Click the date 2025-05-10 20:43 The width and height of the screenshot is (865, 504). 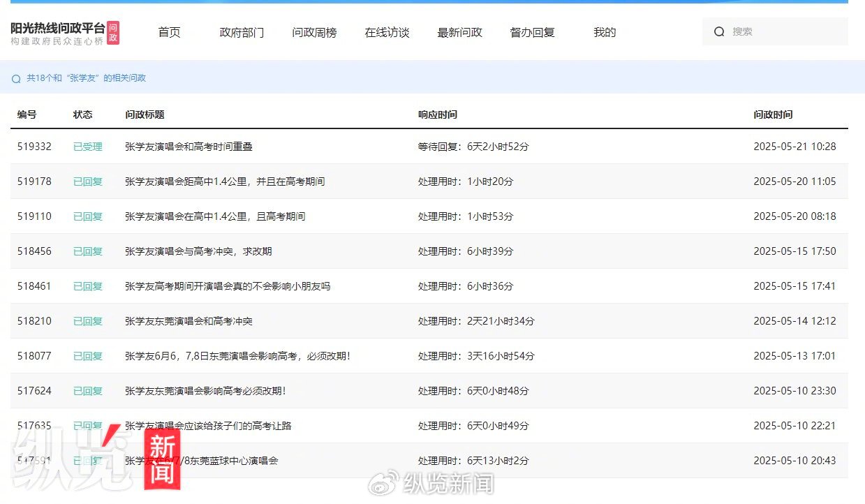click(794, 461)
